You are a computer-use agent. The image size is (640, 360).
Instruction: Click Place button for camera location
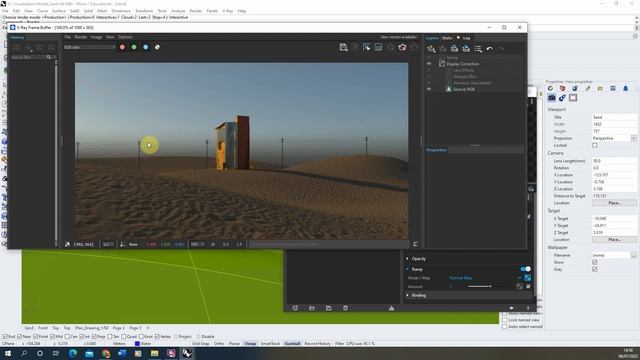click(614, 203)
